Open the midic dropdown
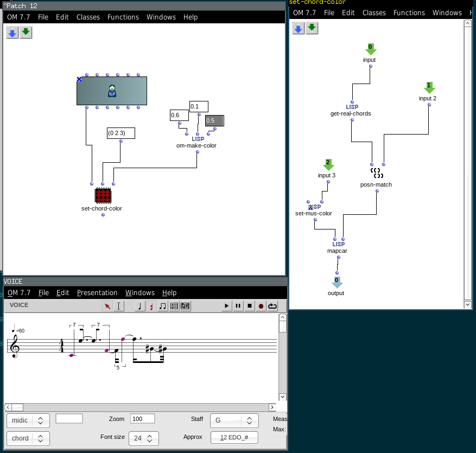 28,420
